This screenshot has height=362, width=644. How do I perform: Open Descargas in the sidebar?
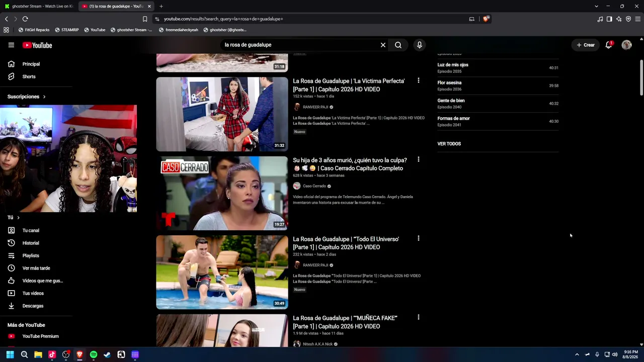pos(33,306)
